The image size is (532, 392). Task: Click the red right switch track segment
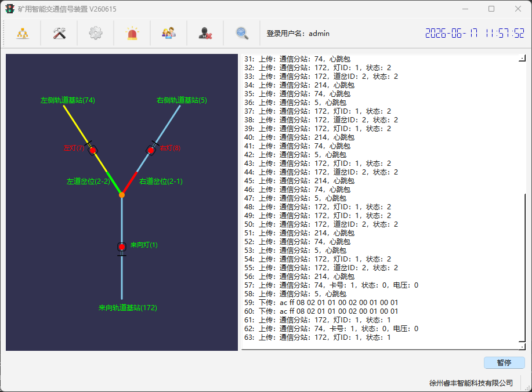click(x=130, y=183)
